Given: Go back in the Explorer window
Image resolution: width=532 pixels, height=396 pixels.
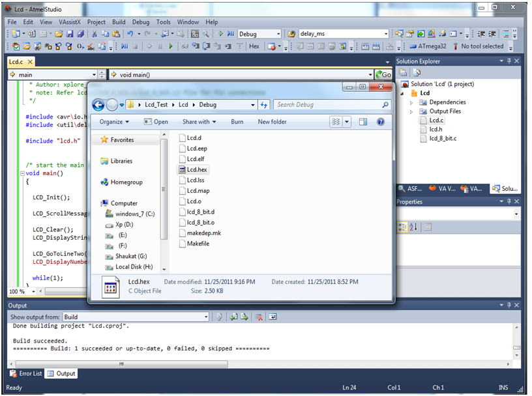Looking at the screenshot, I should pos(98,105).
